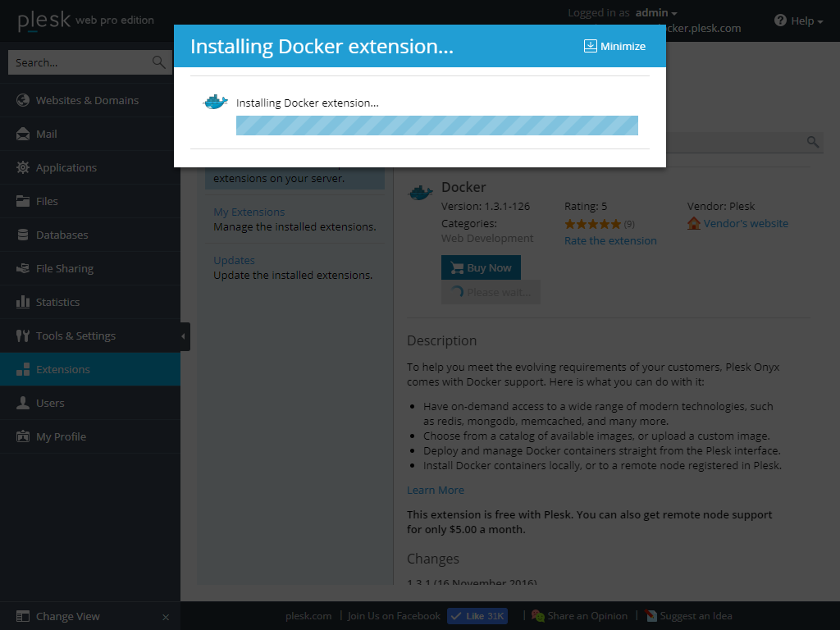Image resolution: width=840 pixels, height=630 pixels.
Task: Navigate to Databases
Action: point(90,235)
